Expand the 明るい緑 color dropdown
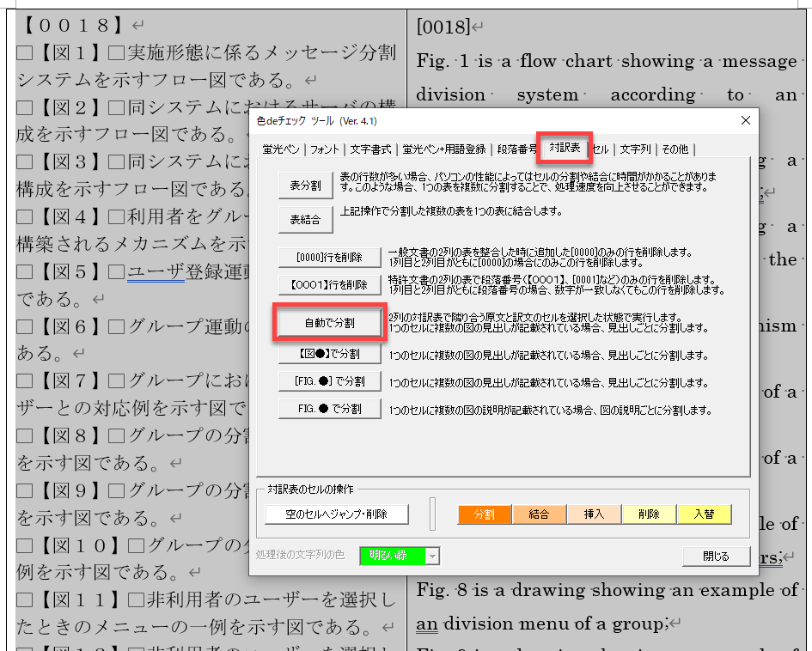Viewport: 812px width, 651px height. click(432, 557)
